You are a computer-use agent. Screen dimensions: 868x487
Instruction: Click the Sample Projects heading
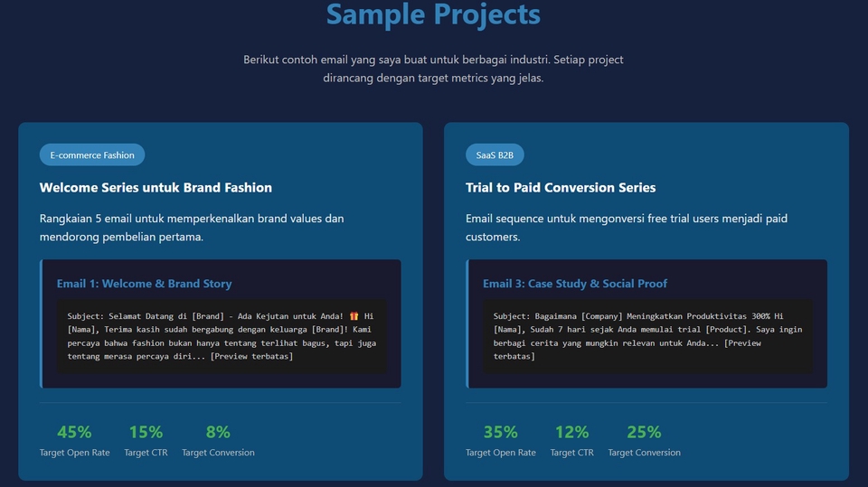tap(433, 15)
